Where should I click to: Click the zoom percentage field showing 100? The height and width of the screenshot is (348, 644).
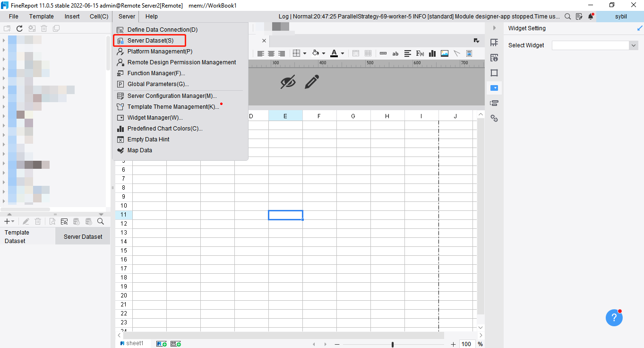pos(467,344)
